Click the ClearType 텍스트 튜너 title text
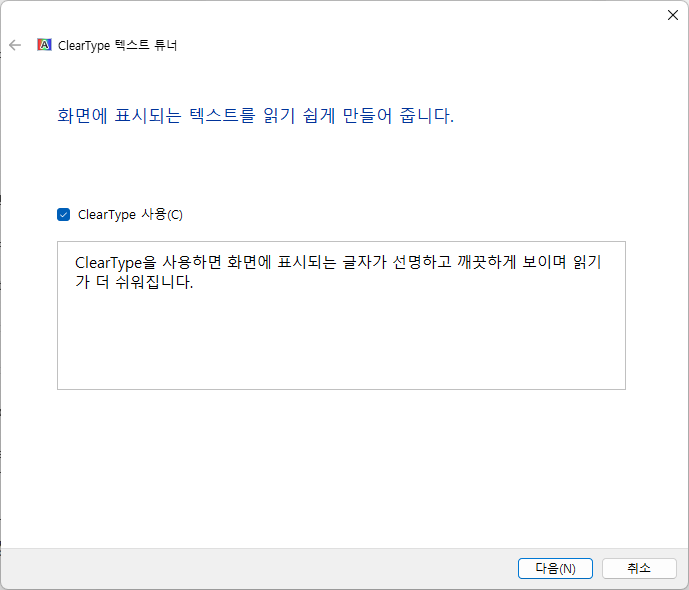689x590 pixels. [117, 45]
